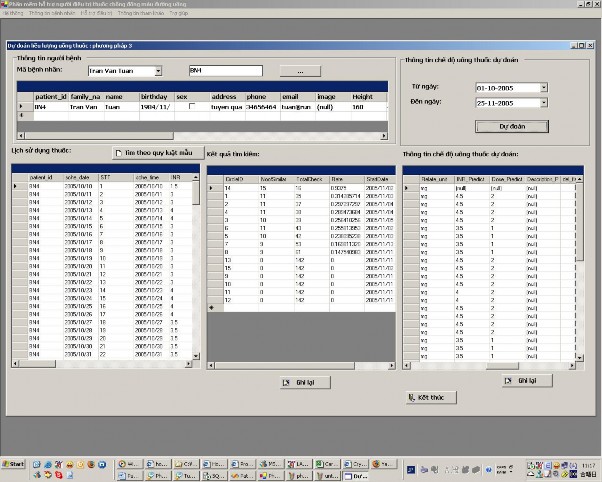Click the application icon in the title bar

6,5
